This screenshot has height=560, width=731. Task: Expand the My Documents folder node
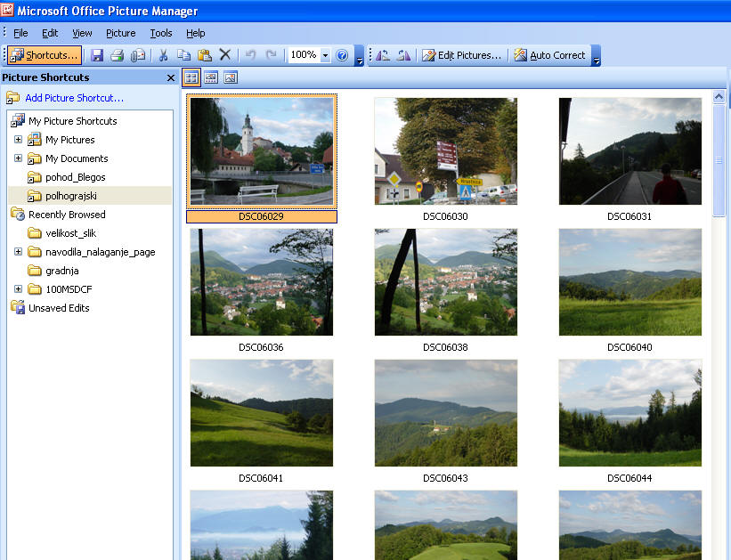tap(18, 158)
